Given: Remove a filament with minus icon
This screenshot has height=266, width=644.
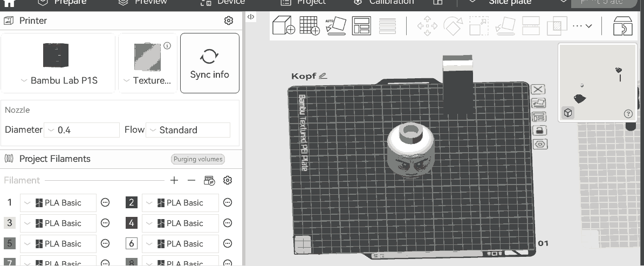Looking at the screenshot, I should pyautogui.click(x=191, y=180).
